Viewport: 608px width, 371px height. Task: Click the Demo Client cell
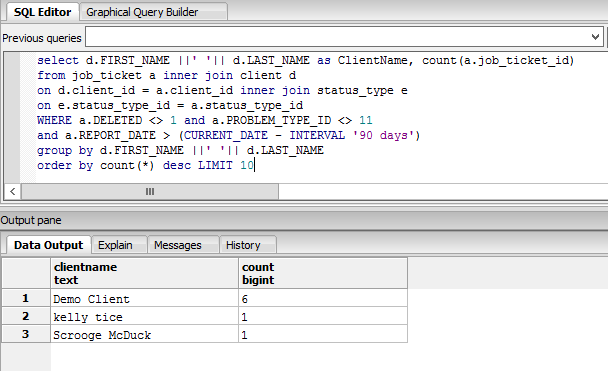click(x=144, y=299)
